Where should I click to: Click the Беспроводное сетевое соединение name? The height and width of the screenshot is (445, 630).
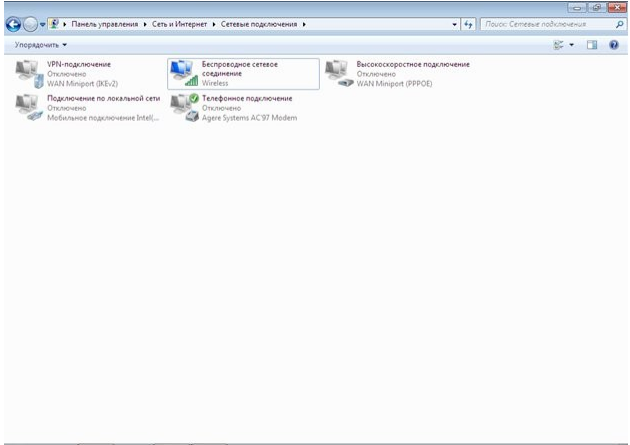[x=239, y=69]
